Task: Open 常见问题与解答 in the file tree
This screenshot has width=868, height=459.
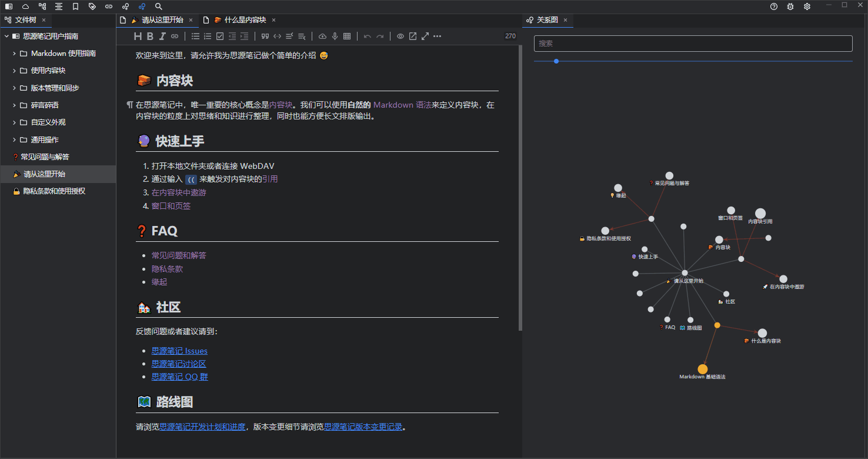Action: point(45,157)
